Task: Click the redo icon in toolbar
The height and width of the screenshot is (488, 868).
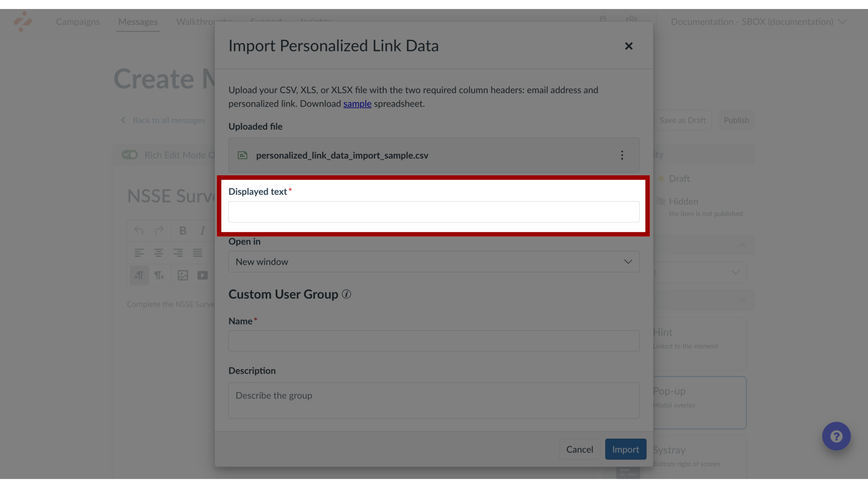Action: pyautogui.click(x=159, y=230)
